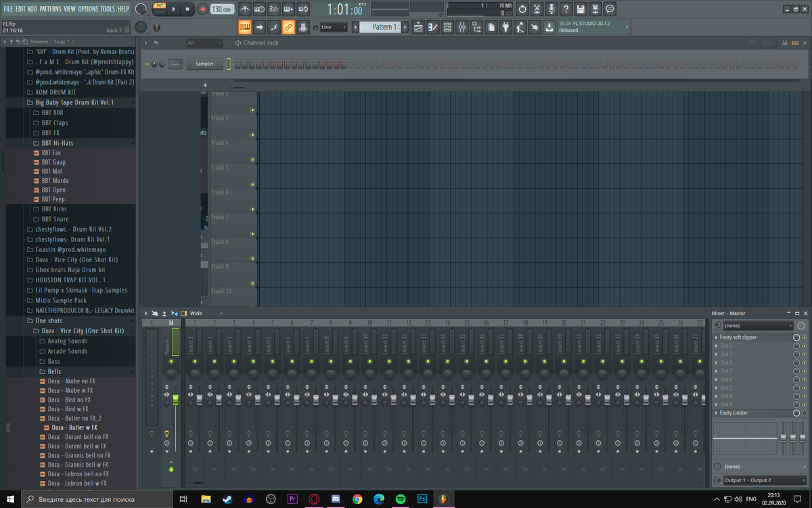Viewport: 812px width, 508px height.
Task: Mute mixer Insert 1 green light
Action: coord(195,362)
